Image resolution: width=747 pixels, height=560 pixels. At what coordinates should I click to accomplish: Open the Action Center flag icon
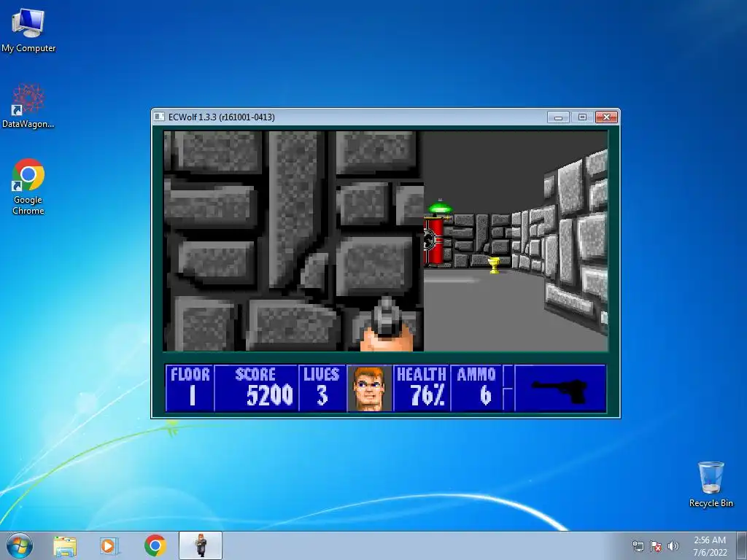tap(656, 546)
